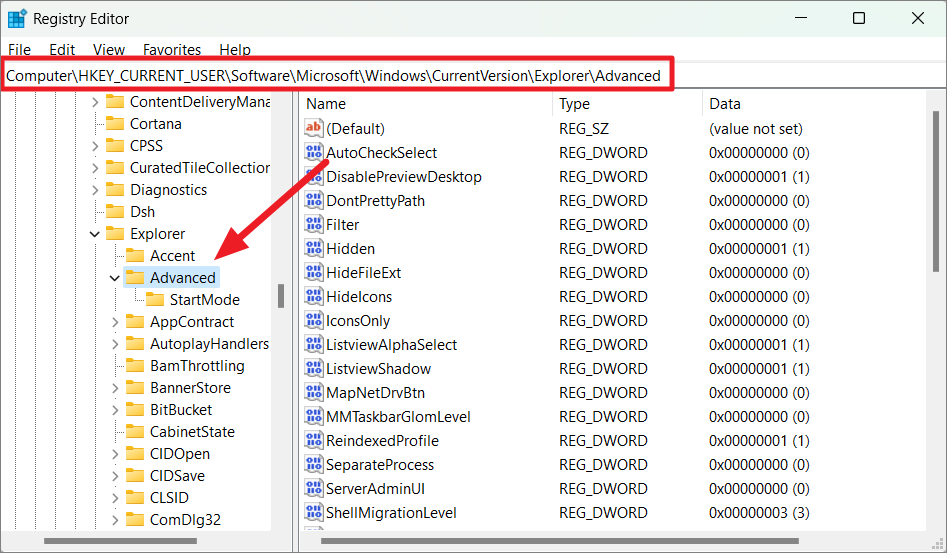Viewport: 947px width, 553px height.
Task: Click the Cortana folder icon
Action: 115,124
